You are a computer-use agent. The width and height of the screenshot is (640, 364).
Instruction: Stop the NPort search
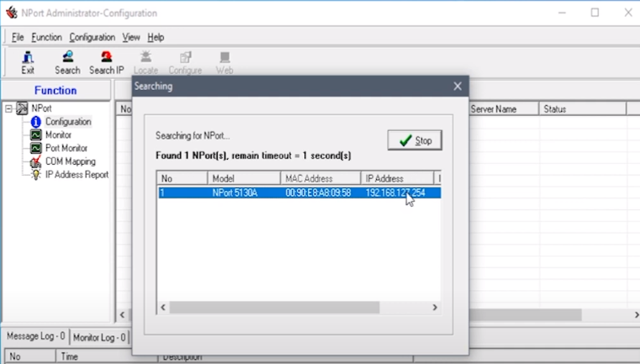[x=415, y=140]
